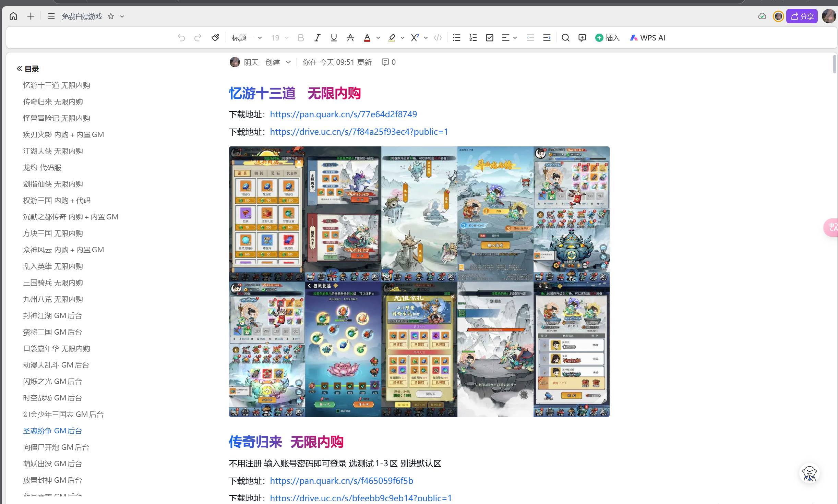The image size is (838, 504).
Task: Select 圣魂纷争 GM后台 highlighted entry
Action: pyautogui.click(x=52, y=431)
